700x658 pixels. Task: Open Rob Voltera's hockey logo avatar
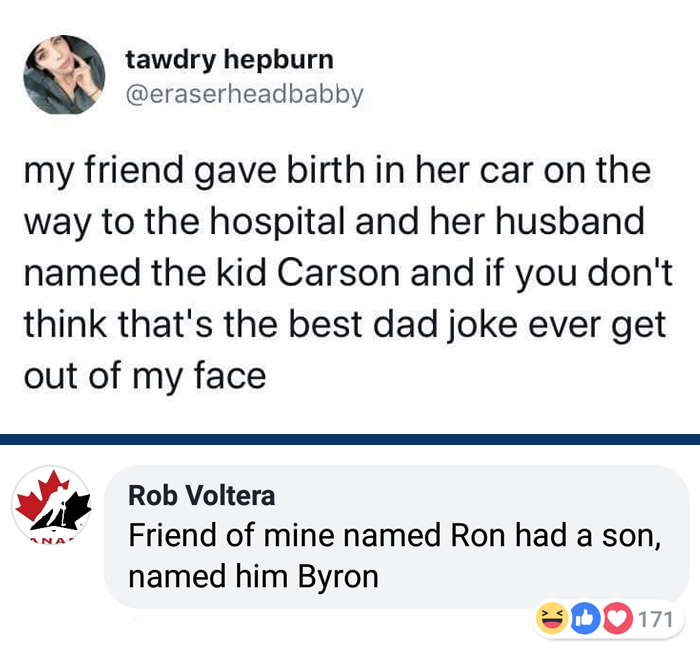click(52, 507)
